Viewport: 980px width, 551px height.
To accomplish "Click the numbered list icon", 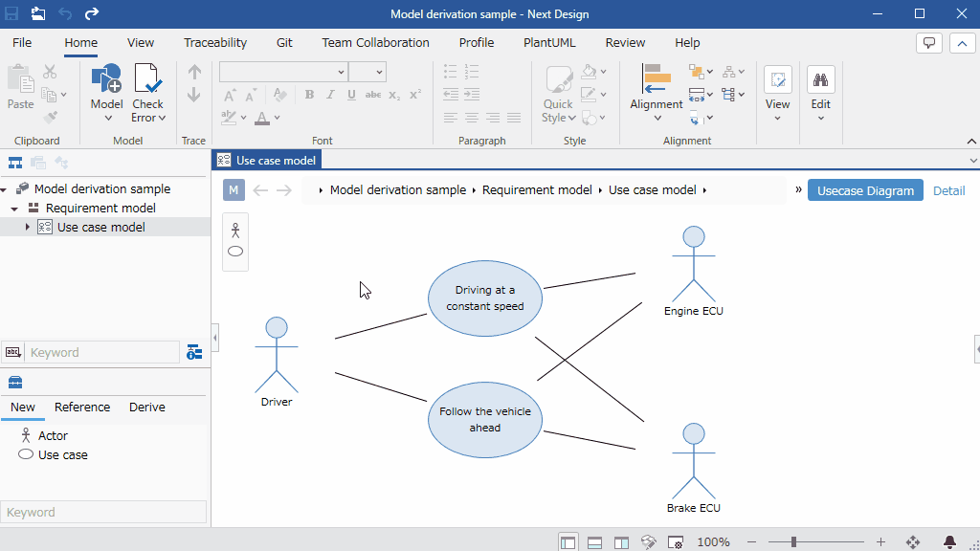I will (x=472, y=71).
